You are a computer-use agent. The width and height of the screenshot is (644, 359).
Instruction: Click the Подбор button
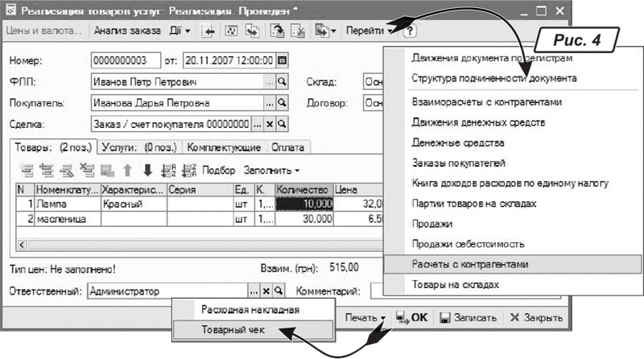tap(219, 171)
